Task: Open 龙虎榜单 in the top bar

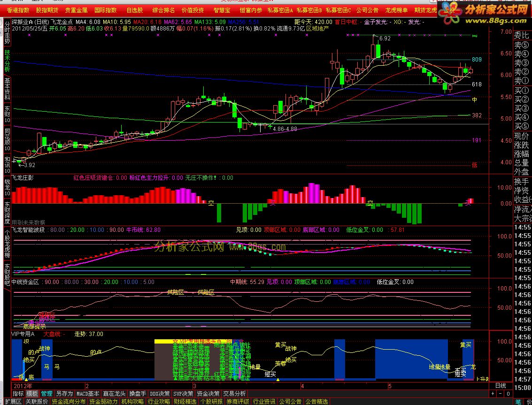Action: coord(396,10)
